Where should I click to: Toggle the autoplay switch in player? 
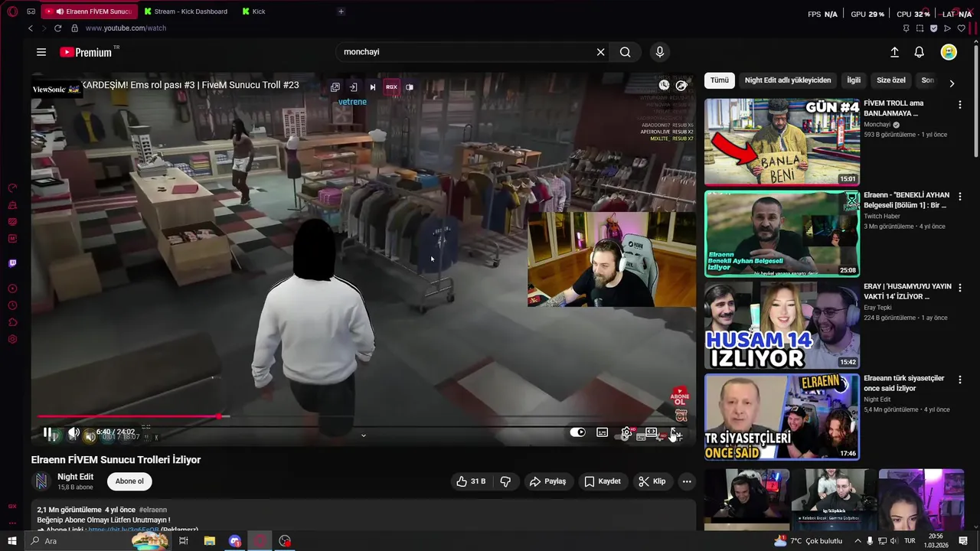(x=578, y=432)
